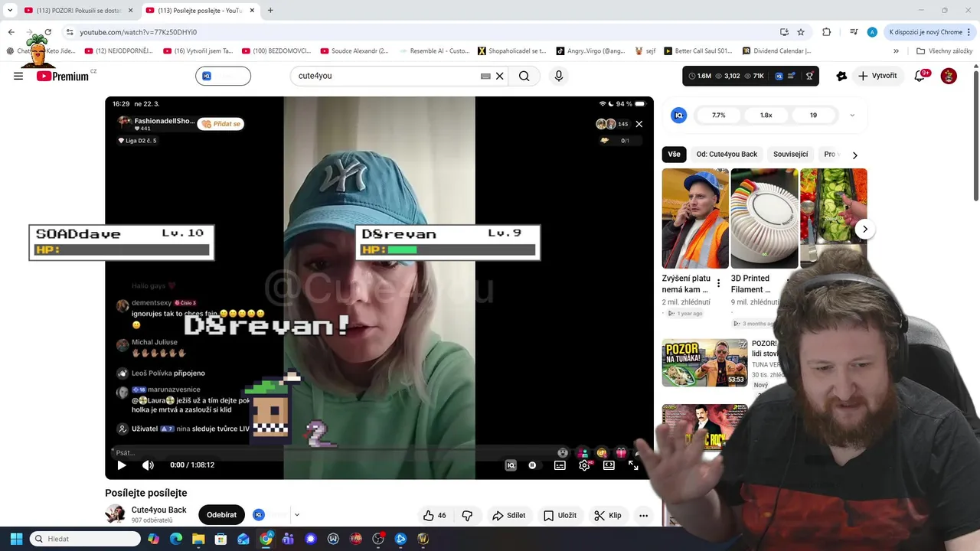Toggle subtitles in the player
The width and height of the screenshot is (980, 551).
[560, 465]
